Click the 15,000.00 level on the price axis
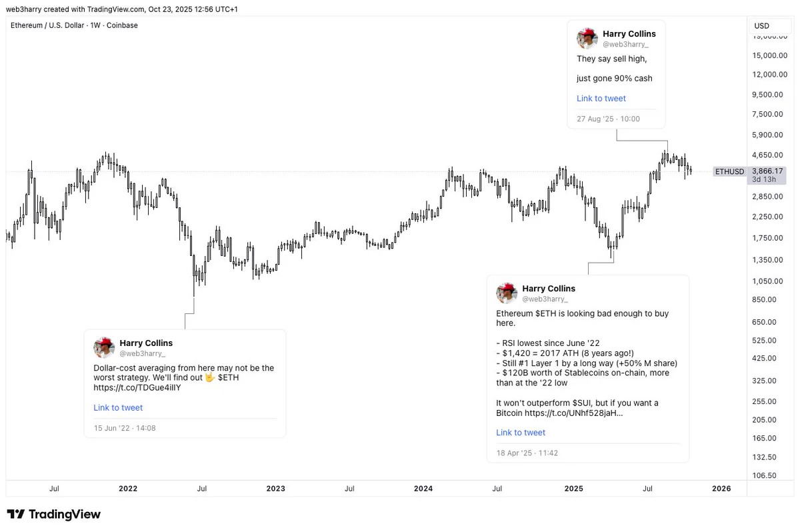The width and height of the screenshot is (800, 532). coord(771,55)
